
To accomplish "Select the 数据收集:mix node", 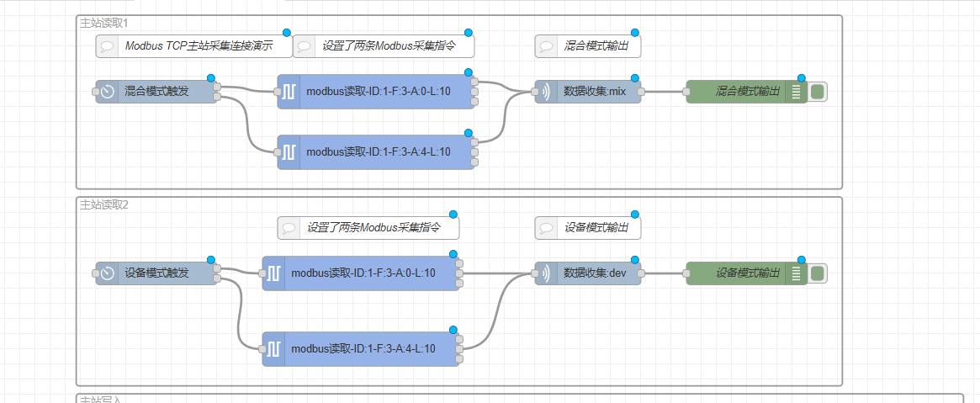I will [x=588, y=92].
